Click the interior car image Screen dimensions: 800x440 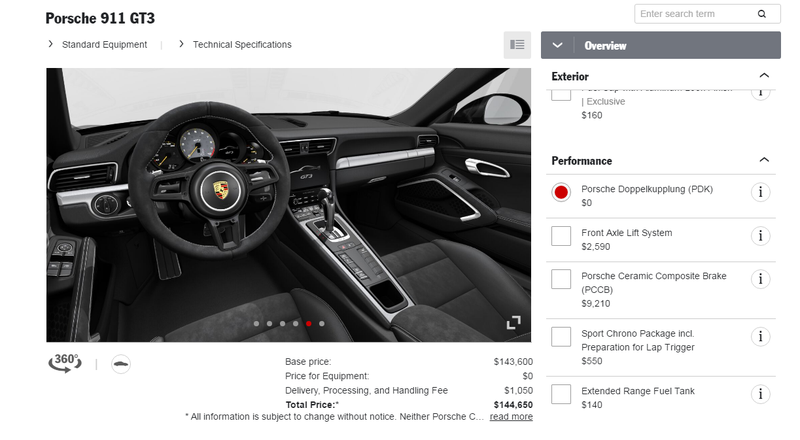tap(288, 205)
